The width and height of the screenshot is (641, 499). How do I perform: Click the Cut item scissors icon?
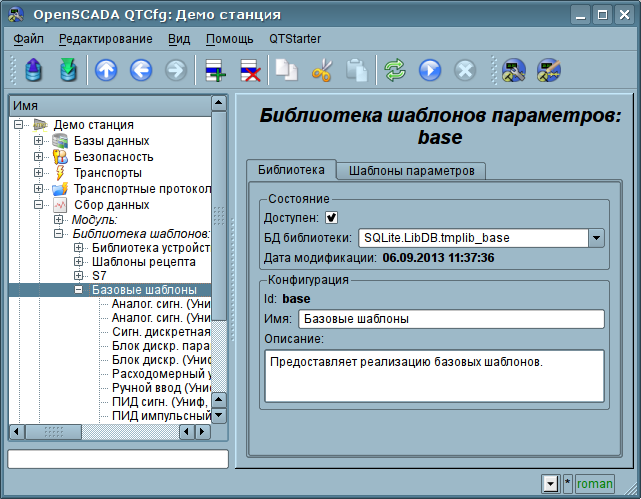coord(322,70)
